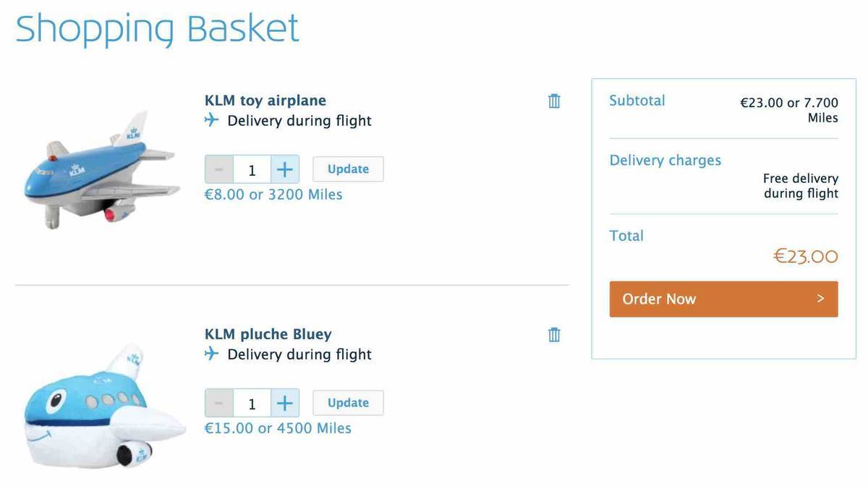Open KLM toy airplane product title
The height and width of the screenshot is (489, 868).
click(x=265, y=101)
